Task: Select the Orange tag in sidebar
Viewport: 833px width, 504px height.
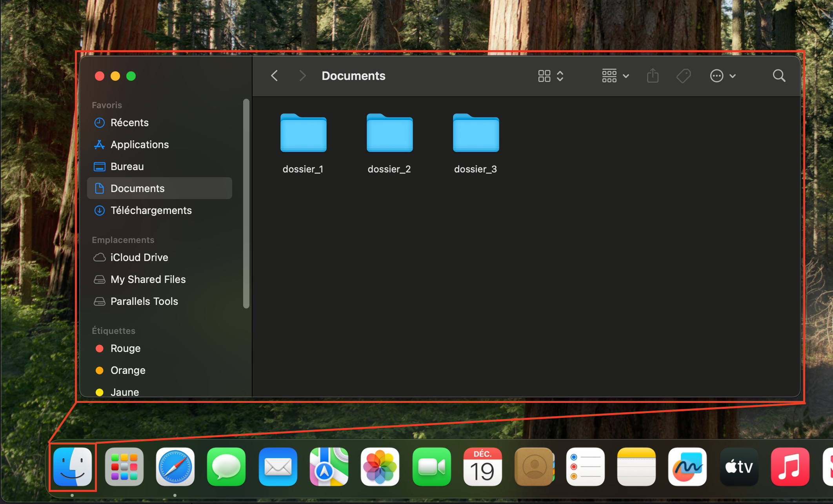Action: click(128, 370)
